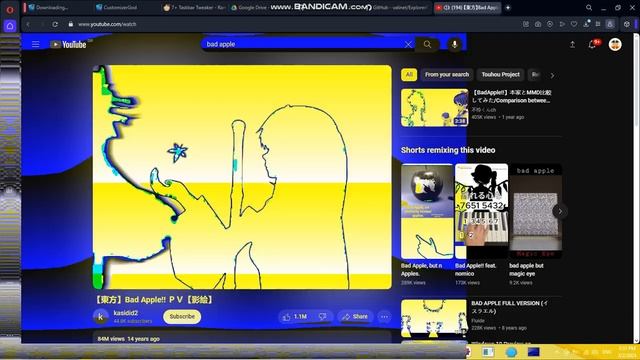Viewport: 640px width, 360px height.
Task: Show next shorts with arrow
Action: click(560, 211)
